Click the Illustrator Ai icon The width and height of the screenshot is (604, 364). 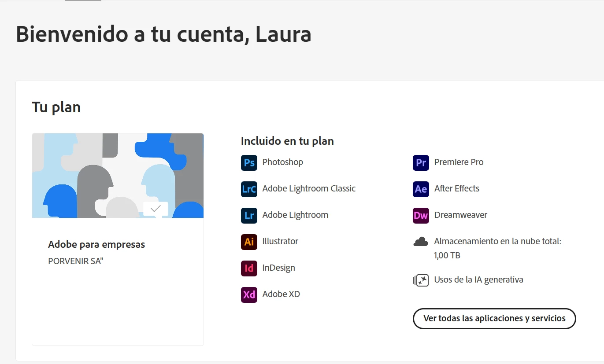249,242
